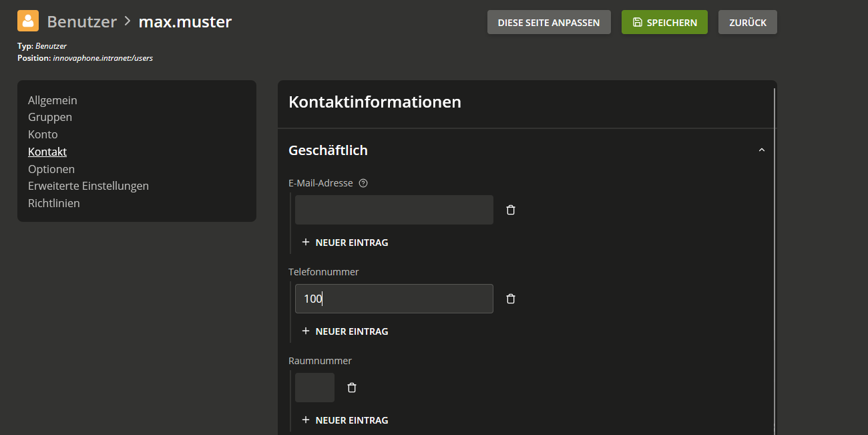
Task: Show help for E-Mail-Adresse field
Action: pos(363,183)
